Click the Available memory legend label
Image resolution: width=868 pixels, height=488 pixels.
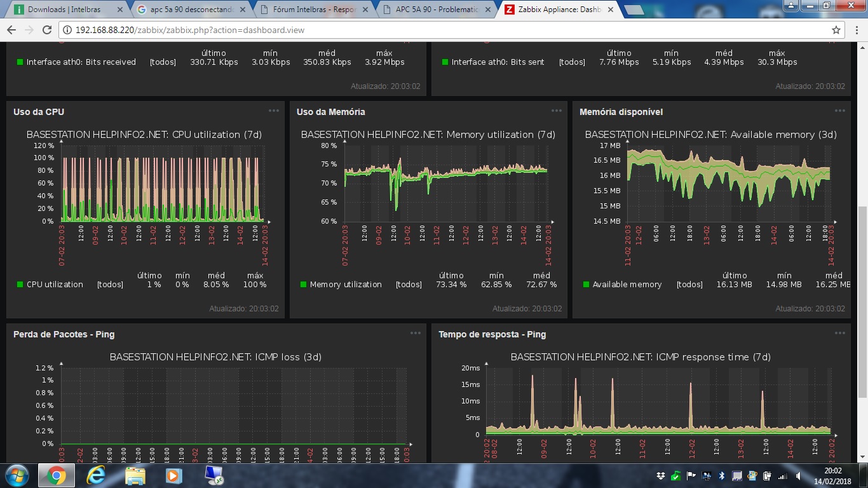[x=627, y=285]
